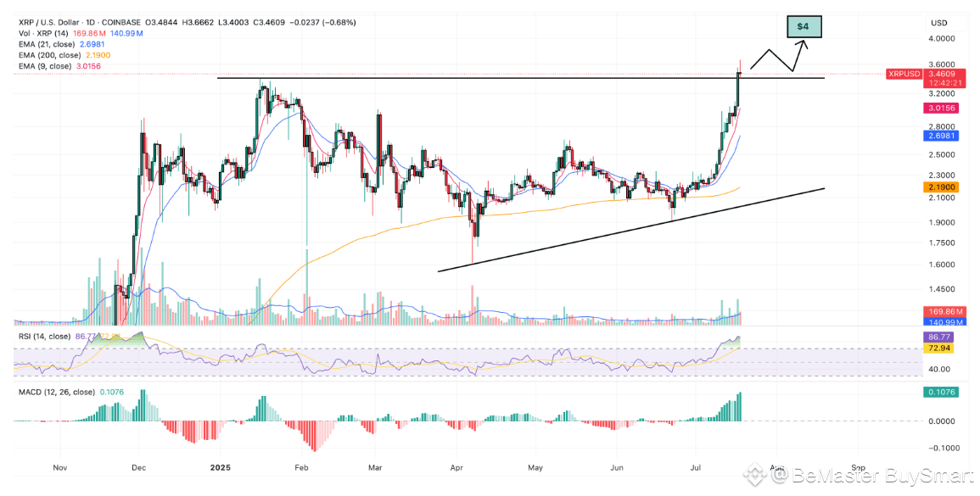Click the May label on the time axis
Screen dimensions: 980x496
[x=535, y=466]
